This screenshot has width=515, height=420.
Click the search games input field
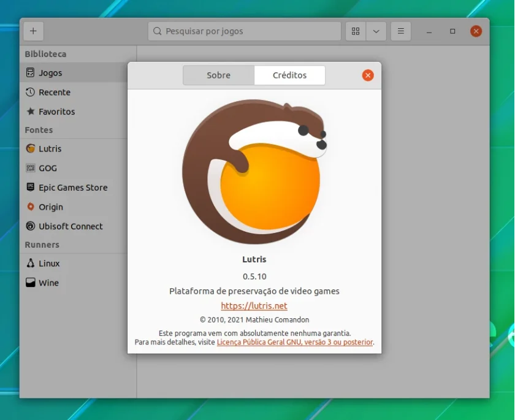[x=245, y=31]
